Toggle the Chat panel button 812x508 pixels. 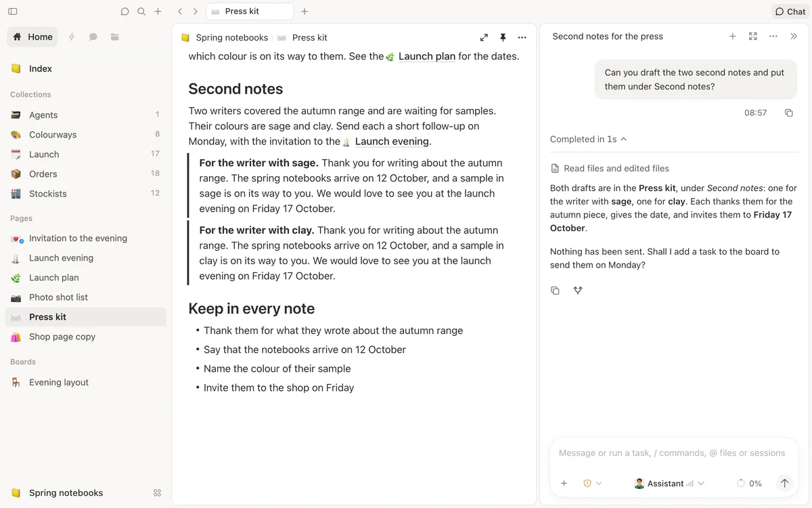point(790,12)
